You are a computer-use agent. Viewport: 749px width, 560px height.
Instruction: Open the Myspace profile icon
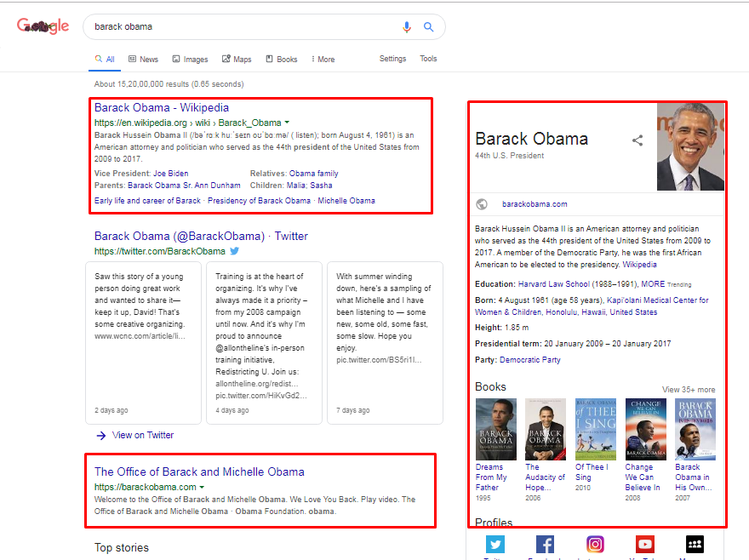[x=695, y=544]
